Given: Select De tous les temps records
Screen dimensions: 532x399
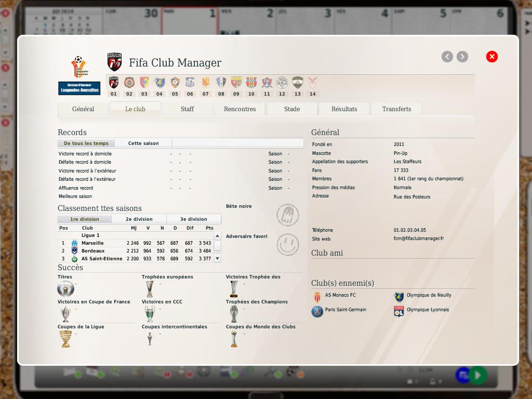Looking at the screenshot, I should (x=86, y=143).
